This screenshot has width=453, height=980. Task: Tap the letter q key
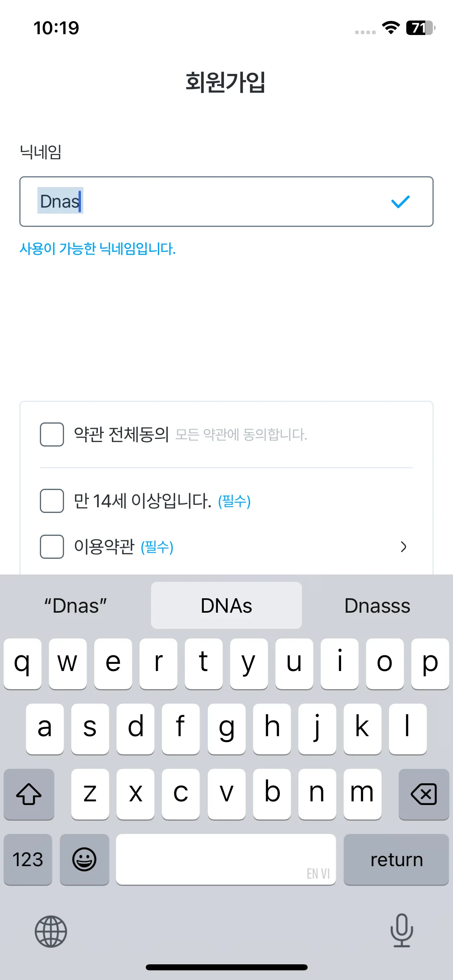[x=23, y=663]
